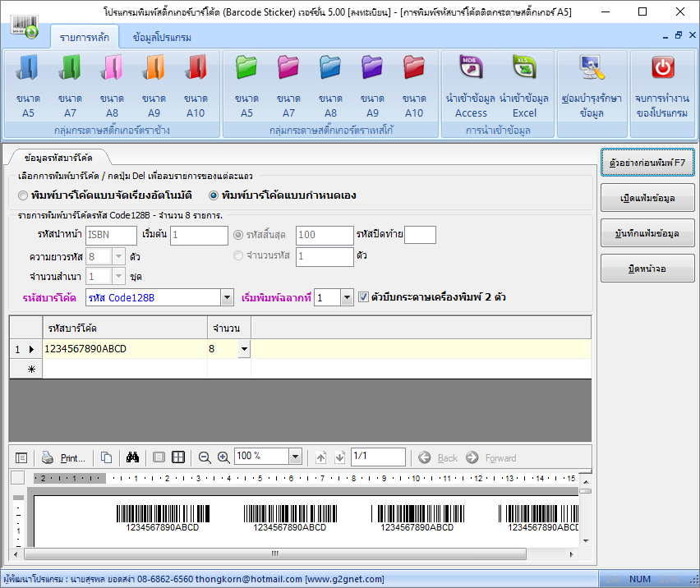Go to previous preview page arrow
700x588 pixels.
click(x=320, y=457)
